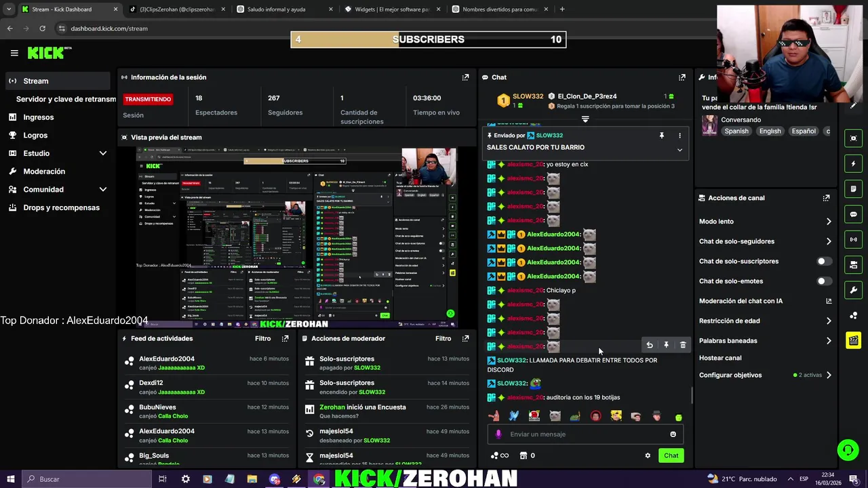Toggle Chat de solo-emotes switch
The width and height of the screenshot is (868, 488).
[x=824, y=281]
